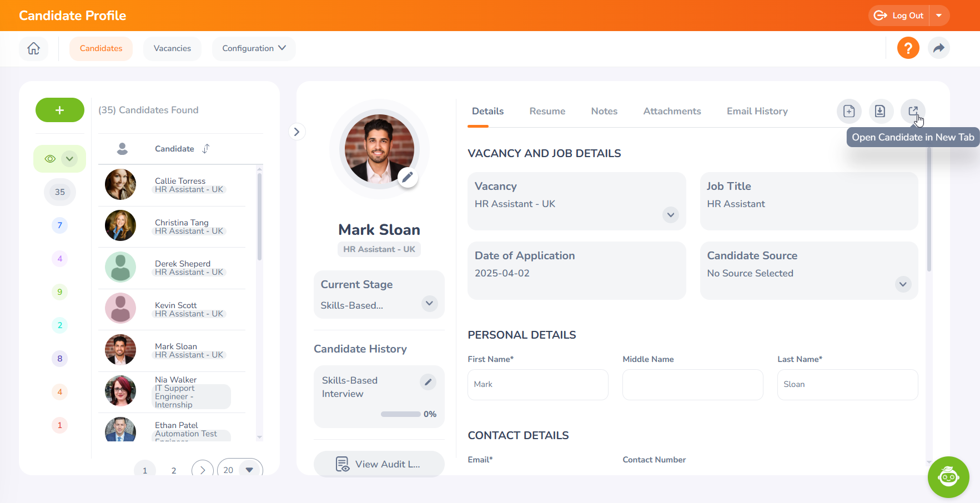Screen dimensions: 980x503
Task: Open the orange Help question mark icon
Action: (x=908, y=48)
